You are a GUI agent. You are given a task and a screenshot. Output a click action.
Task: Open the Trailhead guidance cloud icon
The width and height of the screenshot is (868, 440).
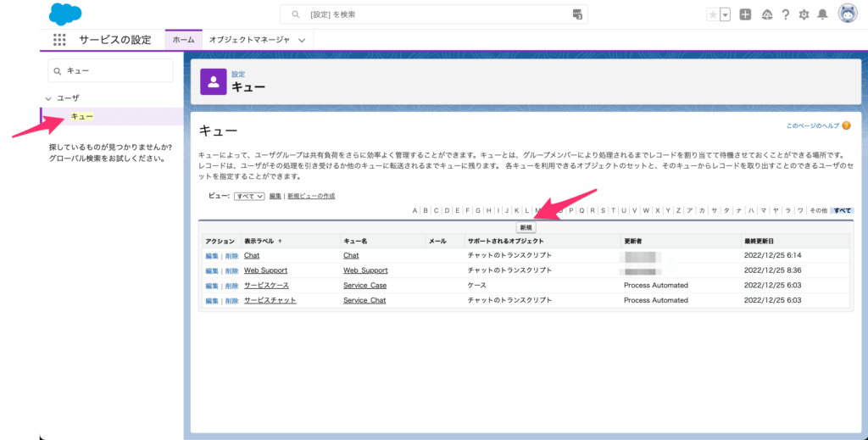[x=766, y=15]
